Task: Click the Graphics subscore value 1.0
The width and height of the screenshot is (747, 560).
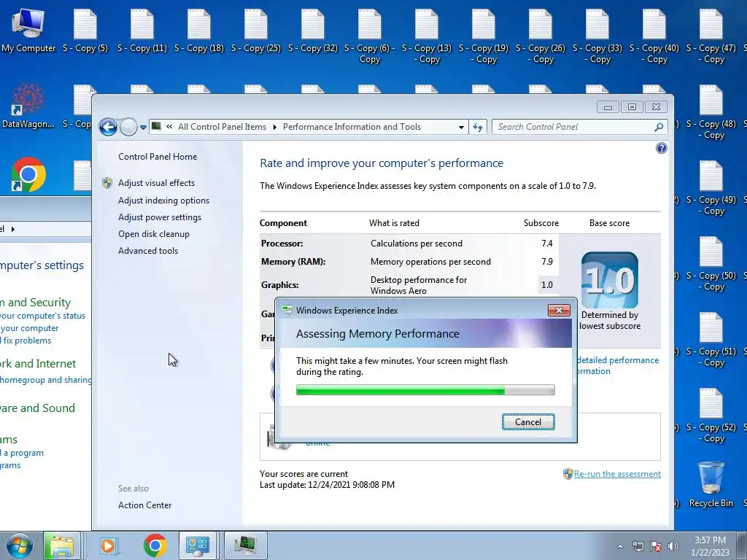Action: pyautogui.click(x=547, y=285)
